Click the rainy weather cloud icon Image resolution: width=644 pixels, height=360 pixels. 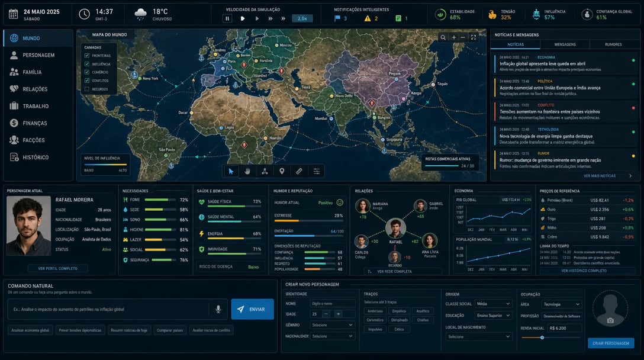coord(140,14)
